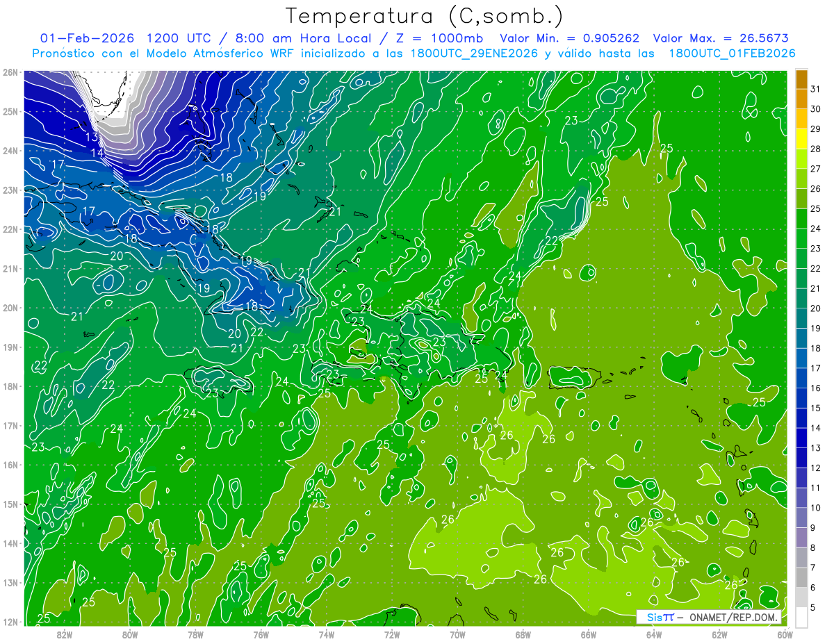
Task: Click the 24N latitude axis label
Action: [x=10, y=151]
